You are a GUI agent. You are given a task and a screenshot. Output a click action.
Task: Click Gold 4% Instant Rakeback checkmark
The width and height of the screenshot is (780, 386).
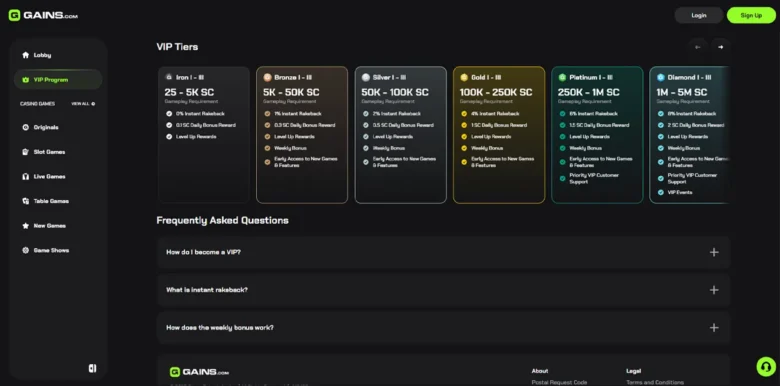(464, 114)
